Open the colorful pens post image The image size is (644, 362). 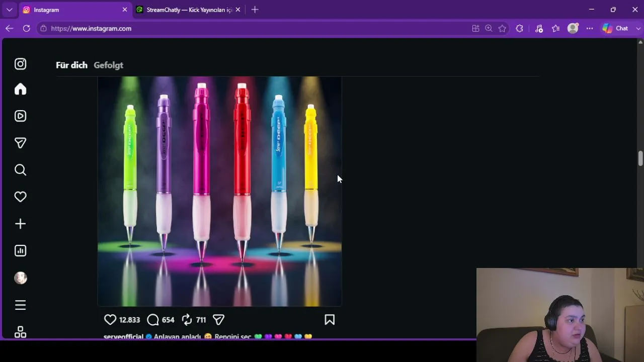click(x=219, y=191)
